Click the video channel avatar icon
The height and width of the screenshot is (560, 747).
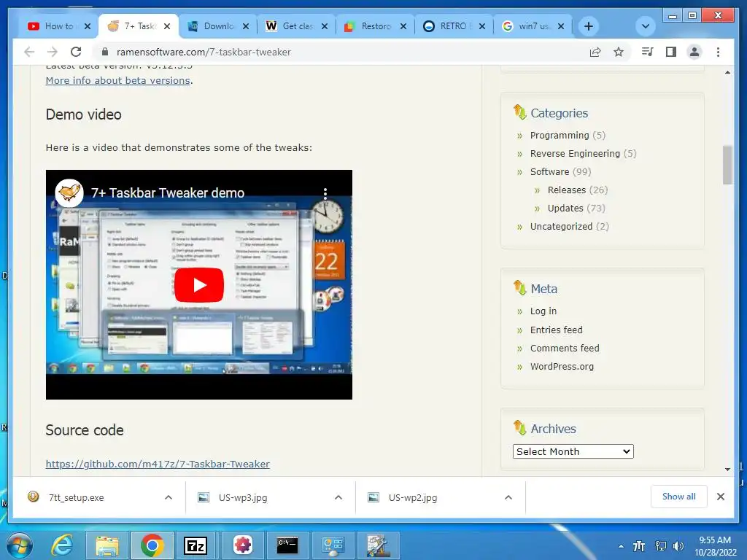69,192
